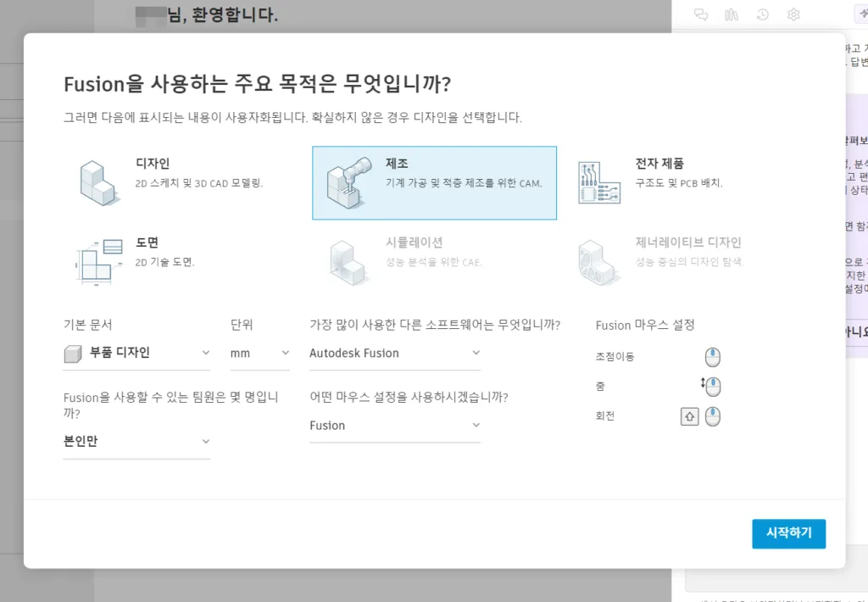
Task: Click the 성능 중심의 디자인 탐색 description
Action: [x=689, y=262]
